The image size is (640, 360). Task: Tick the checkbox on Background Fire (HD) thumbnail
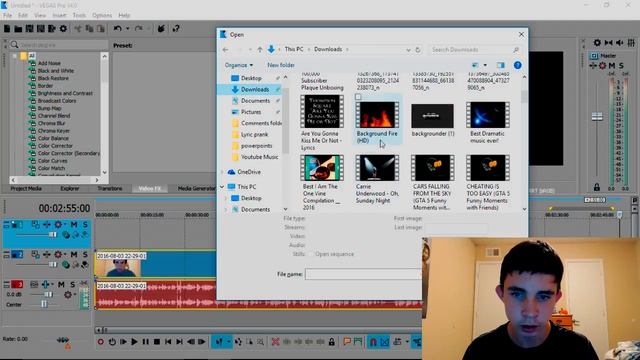coord(358,97)
